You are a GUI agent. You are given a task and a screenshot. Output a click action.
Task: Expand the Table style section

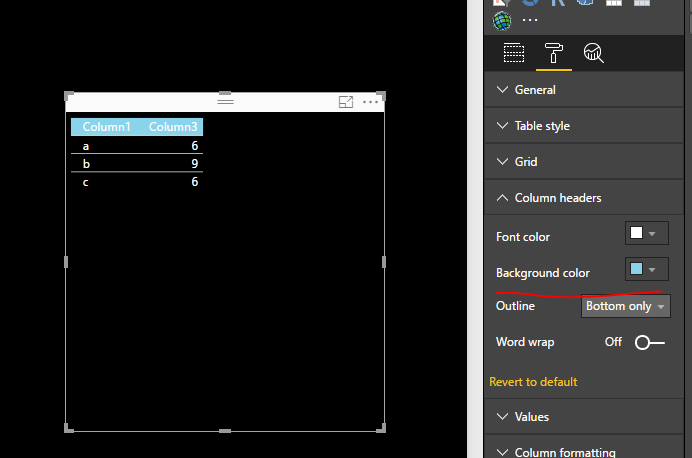(583, 126)
